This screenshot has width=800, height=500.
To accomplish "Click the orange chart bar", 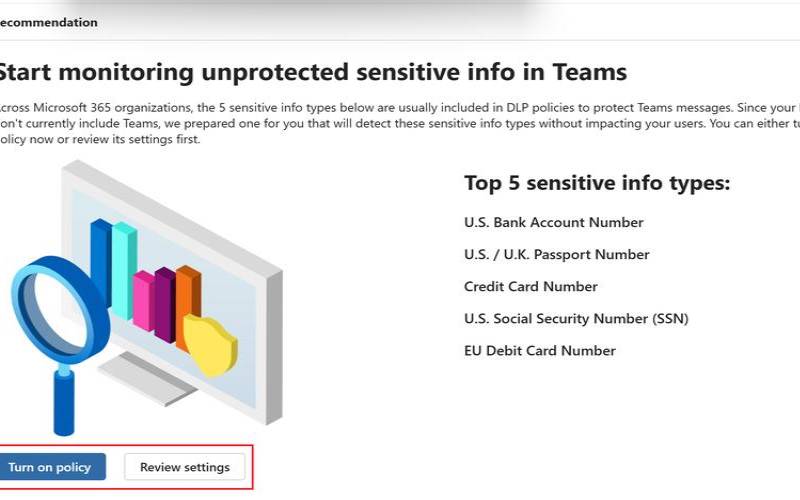I will 187,300.
